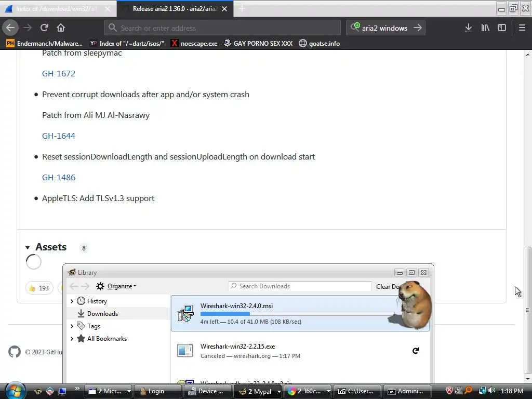
Task: Expand History in Library sidebar
Action: click(72, 301)
